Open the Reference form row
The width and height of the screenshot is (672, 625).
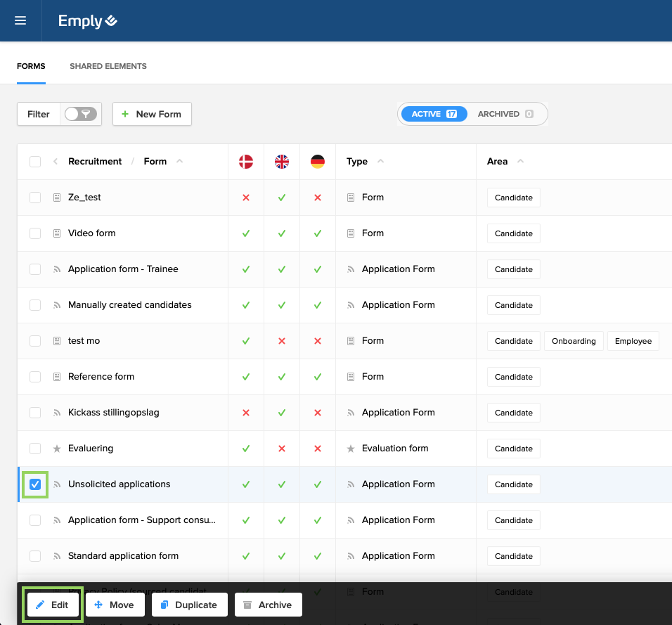coord(101,377)
